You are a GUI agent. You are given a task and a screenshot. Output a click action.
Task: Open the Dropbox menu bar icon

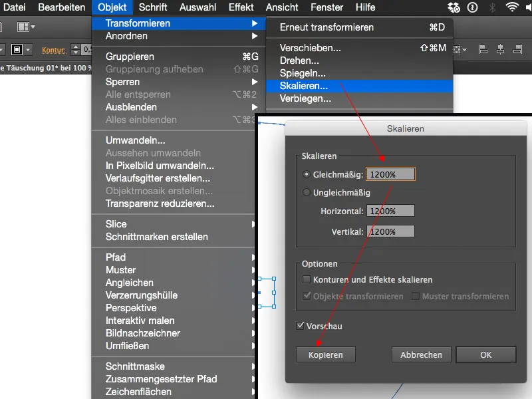[x=454, y=7]
